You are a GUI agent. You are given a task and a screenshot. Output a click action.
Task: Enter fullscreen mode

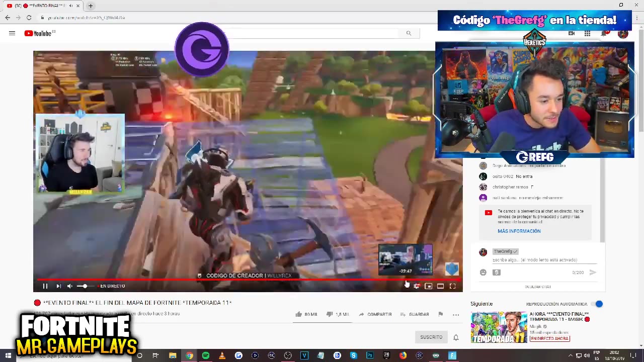452,286
